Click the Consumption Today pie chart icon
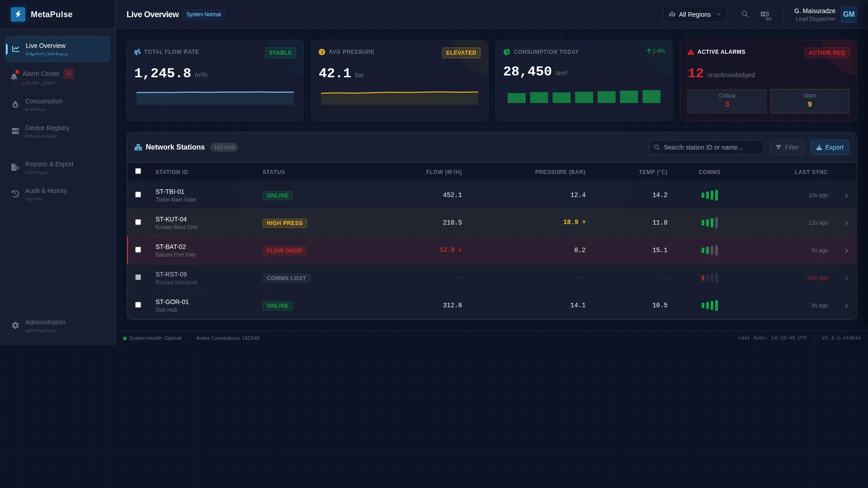868x488 pixels. [507, 52]
